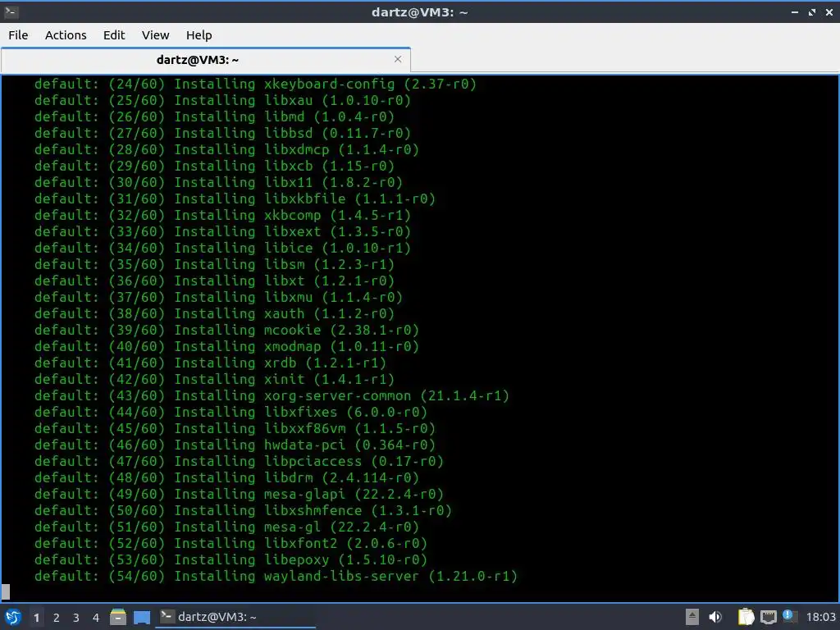The width and height of the screenshot is (840, 630).
Task: Click the line installing xorg-server-common (21.1.4-r1)
Action: click(x=272, y=396)
